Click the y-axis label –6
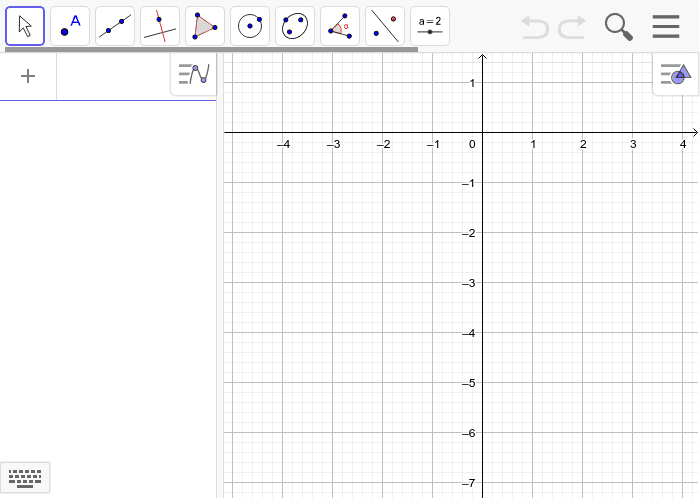 [x=469, y=433]
